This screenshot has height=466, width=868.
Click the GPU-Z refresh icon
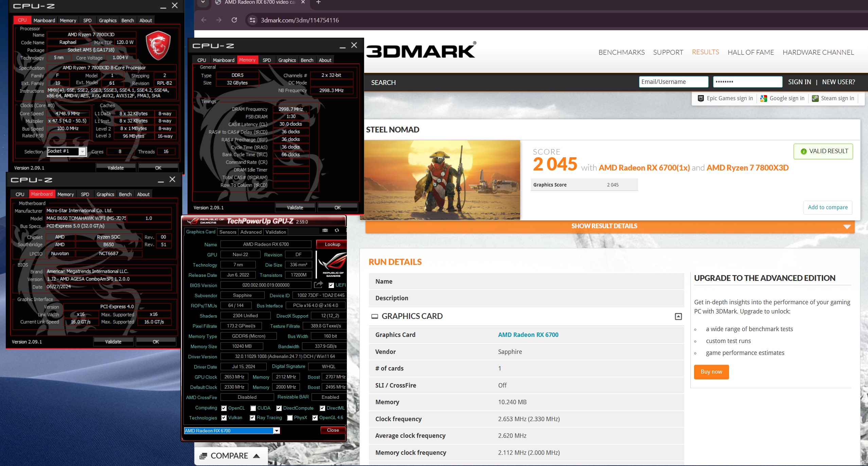pyautogui.click(x=337, y=231)
